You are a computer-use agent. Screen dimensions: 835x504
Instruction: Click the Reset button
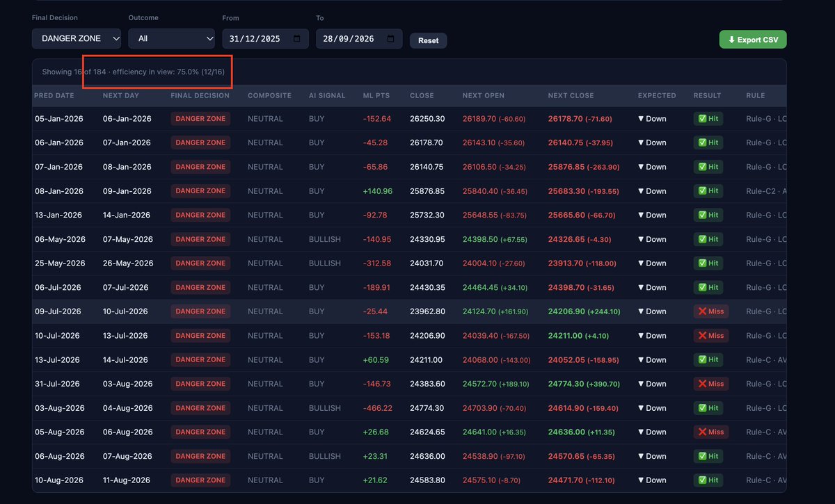click(429, 40)
